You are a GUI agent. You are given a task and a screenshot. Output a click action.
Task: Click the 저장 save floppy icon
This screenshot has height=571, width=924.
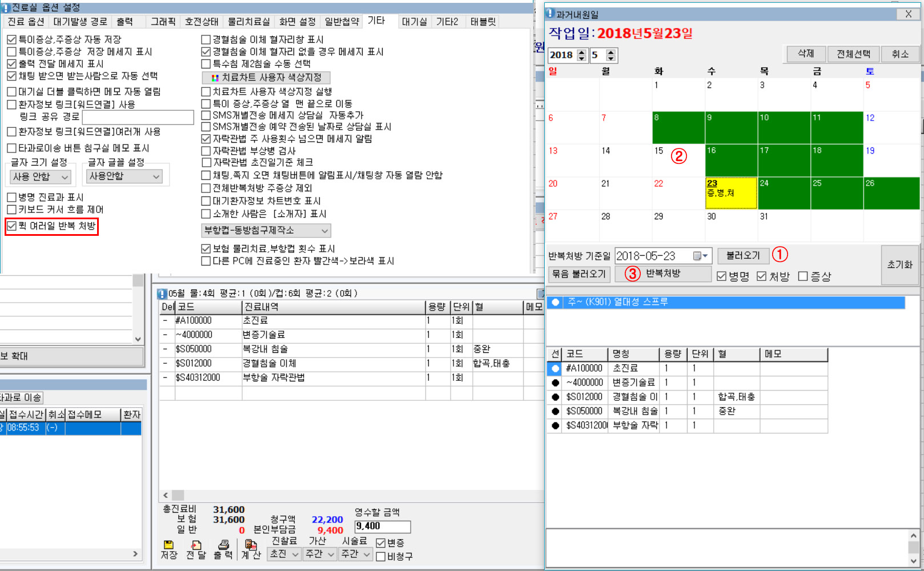[x=168, y=545]
